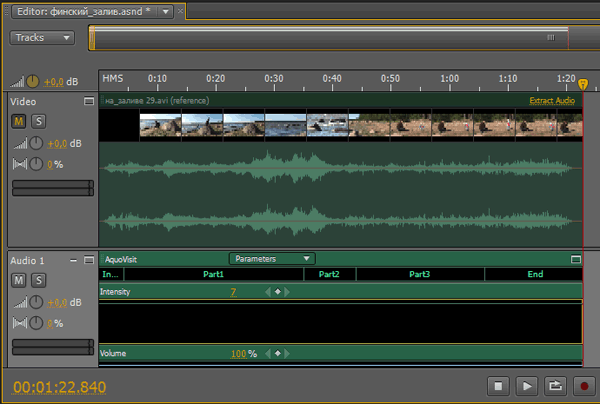Screen dimensions: 600x404
Task: Go to next Intensity keyframe
Action: [x=287, y=292]
